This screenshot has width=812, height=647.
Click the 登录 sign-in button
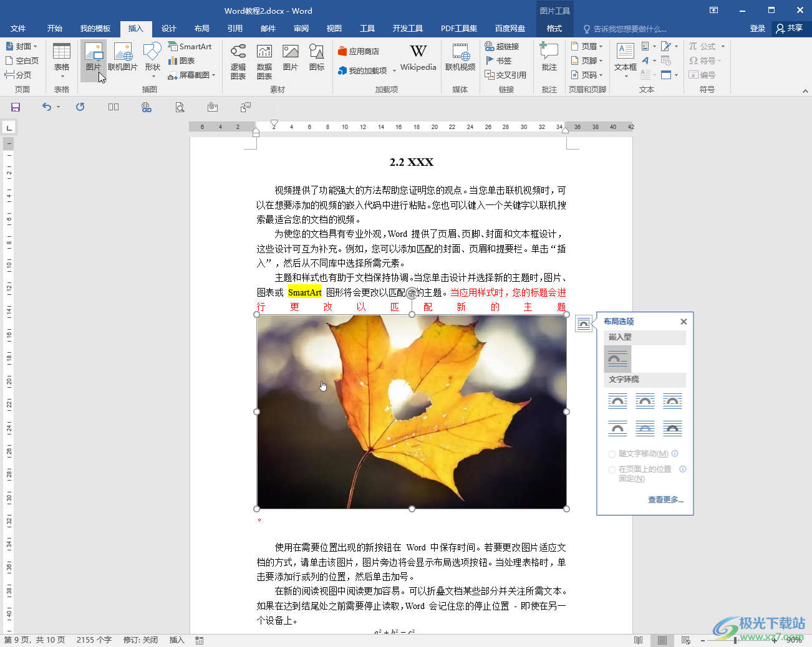tap(758, 29)
